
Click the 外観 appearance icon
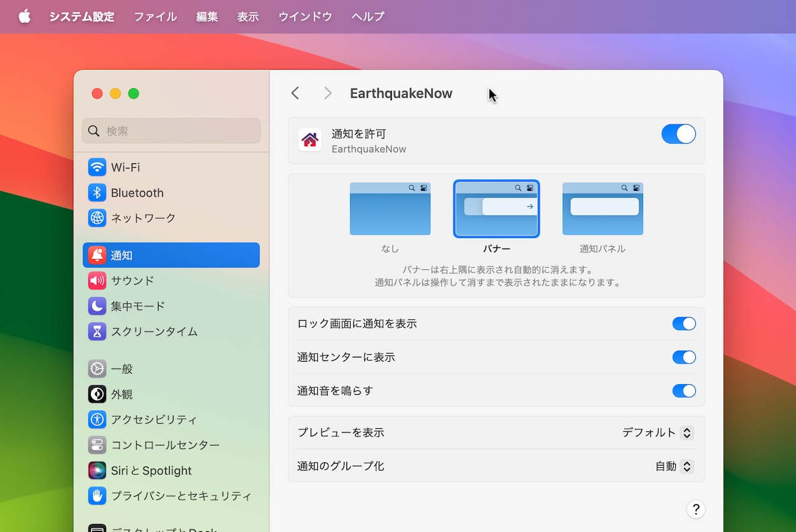97,395
